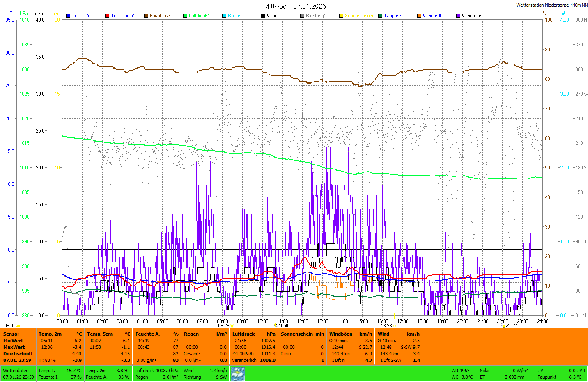This screenshot has width=588, height=382.
Task: Click the green Luftdruck legend square
Action: (185, 16)
